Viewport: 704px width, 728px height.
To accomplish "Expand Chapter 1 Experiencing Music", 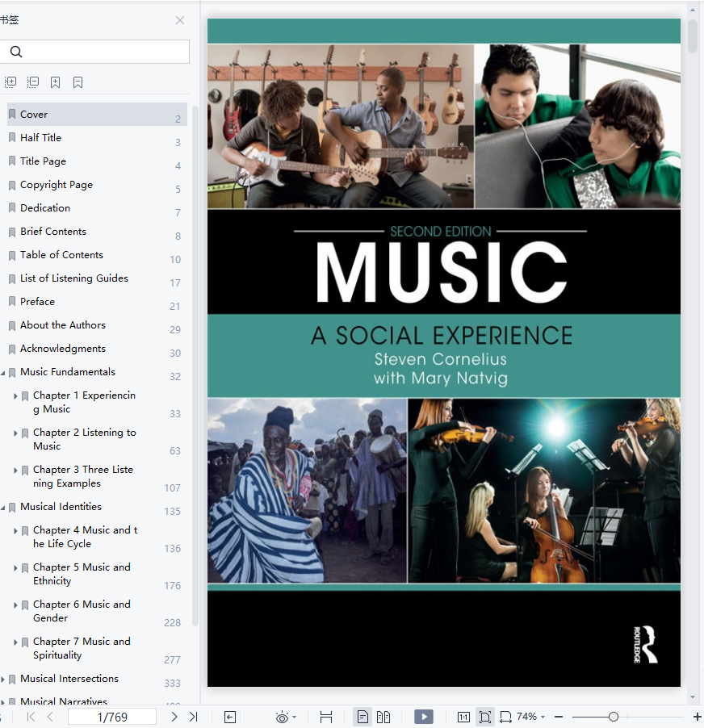I will coord(15,396).
